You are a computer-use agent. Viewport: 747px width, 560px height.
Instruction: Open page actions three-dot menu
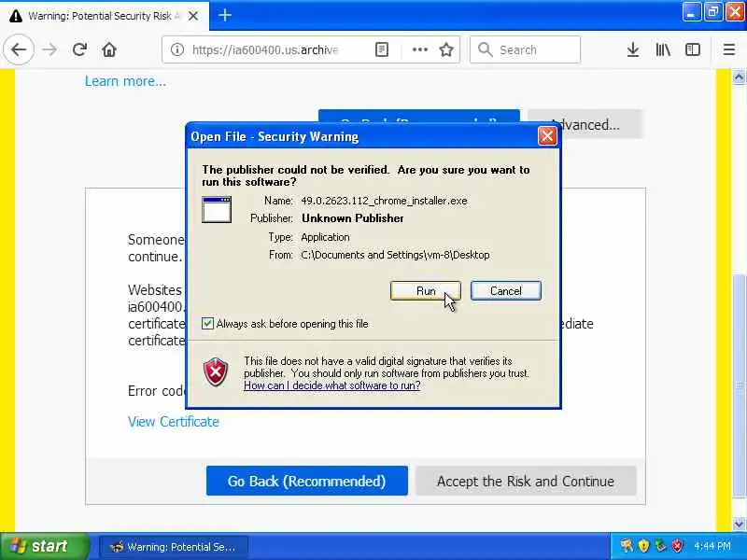click(x=419, y=49)
